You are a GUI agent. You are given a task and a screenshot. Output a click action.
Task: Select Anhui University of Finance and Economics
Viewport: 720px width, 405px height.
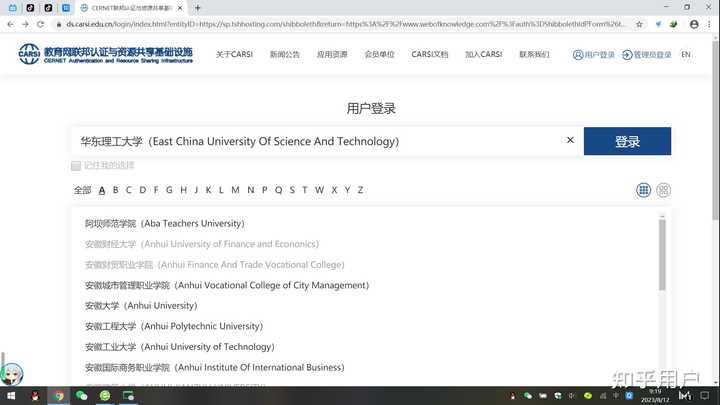202,244
